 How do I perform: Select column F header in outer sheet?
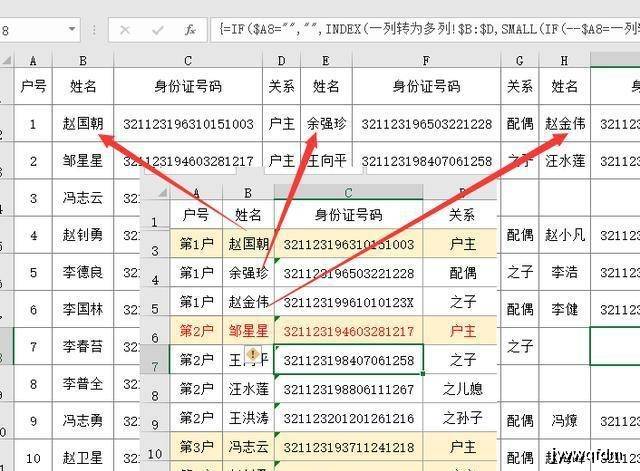click(x=426, y=61)
